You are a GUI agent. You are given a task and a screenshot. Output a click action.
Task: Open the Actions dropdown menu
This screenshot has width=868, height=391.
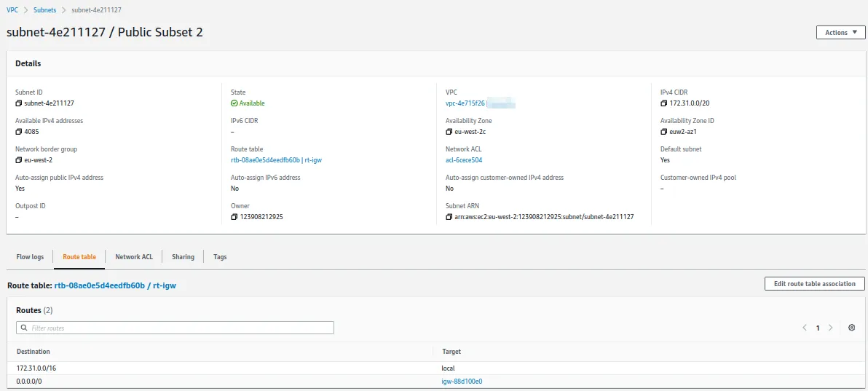(840, 33)
